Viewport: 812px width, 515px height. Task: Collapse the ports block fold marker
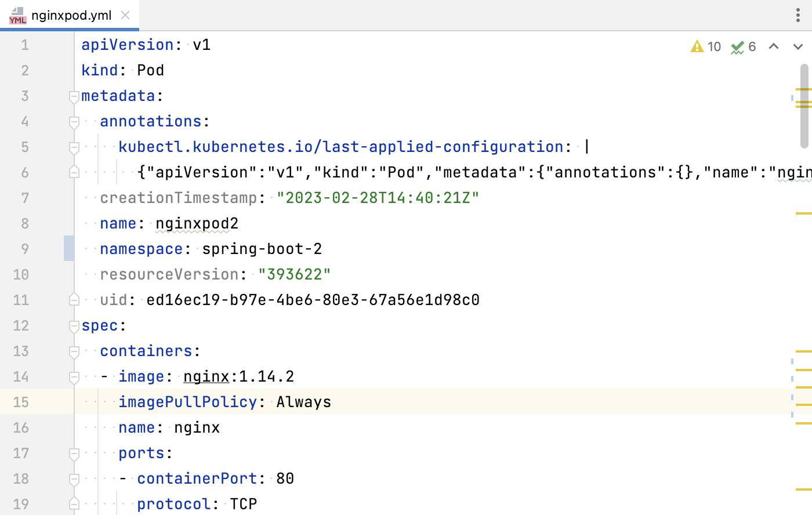[74, 454]
